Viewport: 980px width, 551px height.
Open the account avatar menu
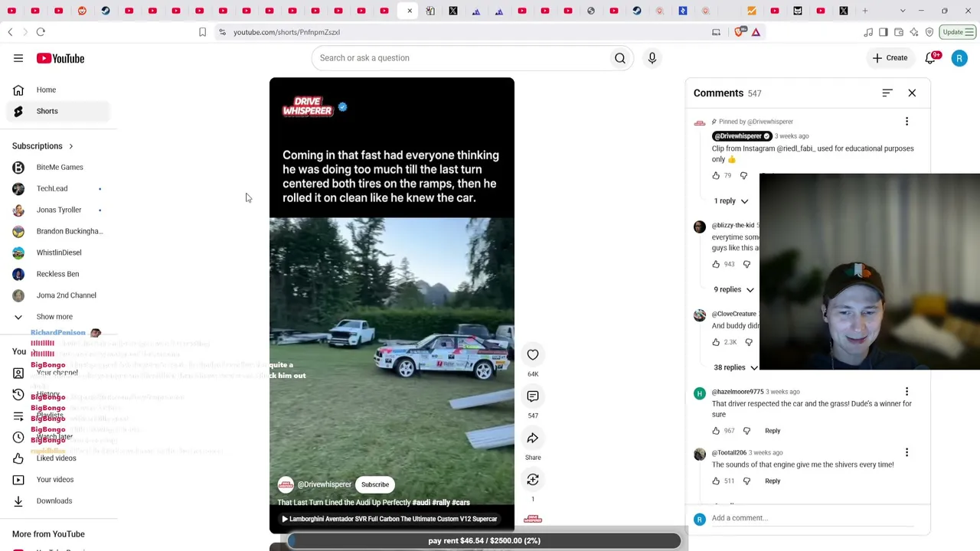coord(959,58)
